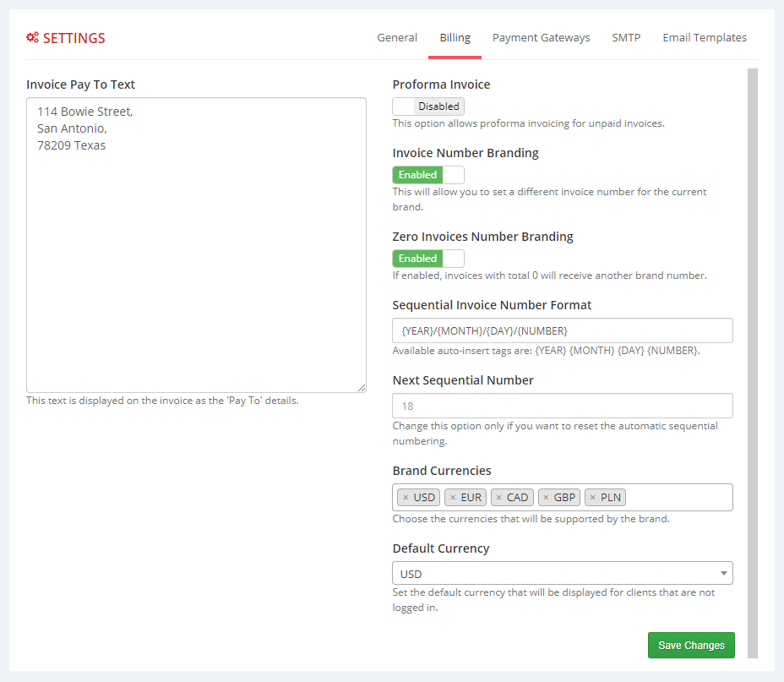Remove CAD from Brand Currencies

pyautogui.click(x=499, y=497)
